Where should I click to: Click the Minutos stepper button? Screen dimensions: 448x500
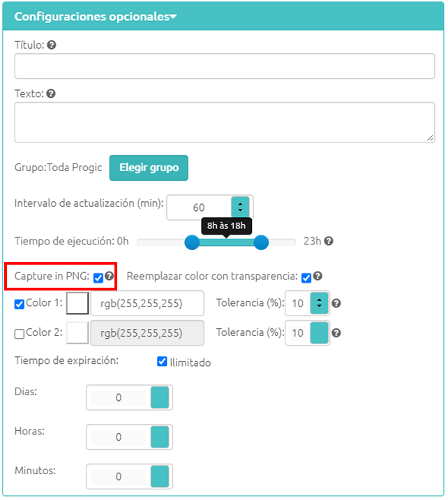(160, 476)
